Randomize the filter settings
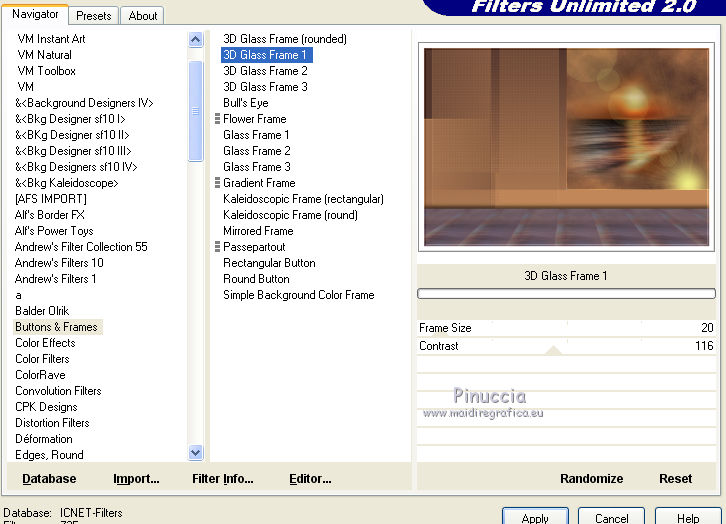 [591, 479]
